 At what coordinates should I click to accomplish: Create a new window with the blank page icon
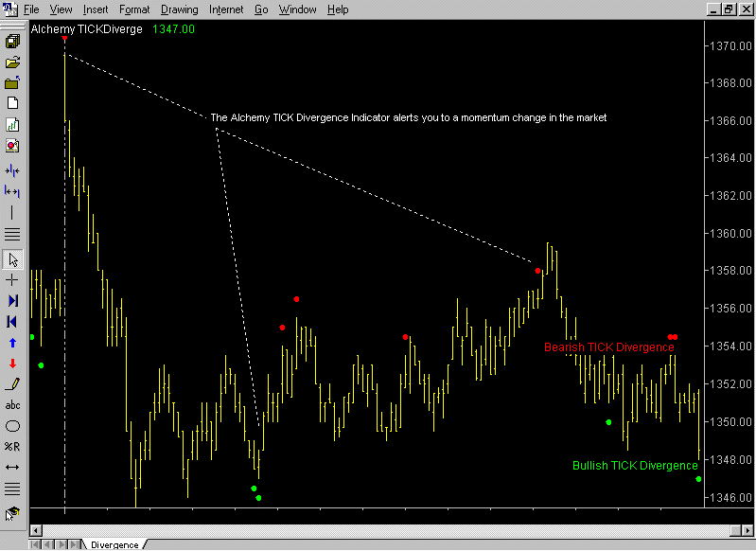12,103
